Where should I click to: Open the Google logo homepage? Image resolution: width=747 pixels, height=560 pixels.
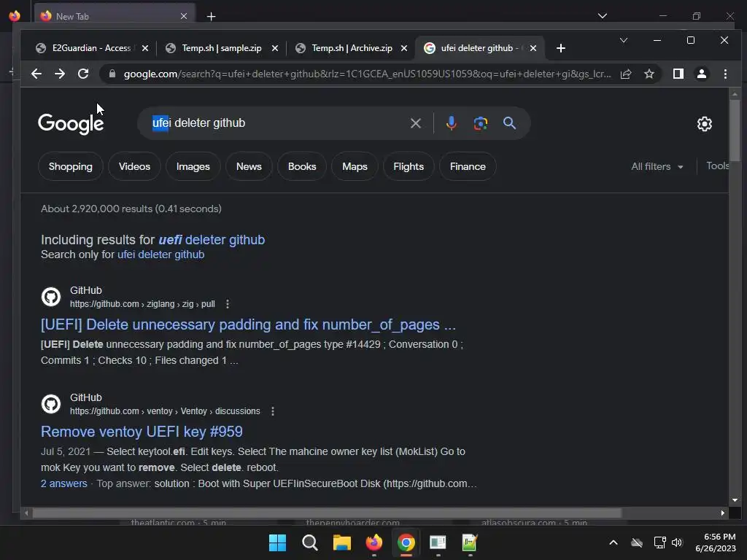pyautogui.click(x=71, y=124)
